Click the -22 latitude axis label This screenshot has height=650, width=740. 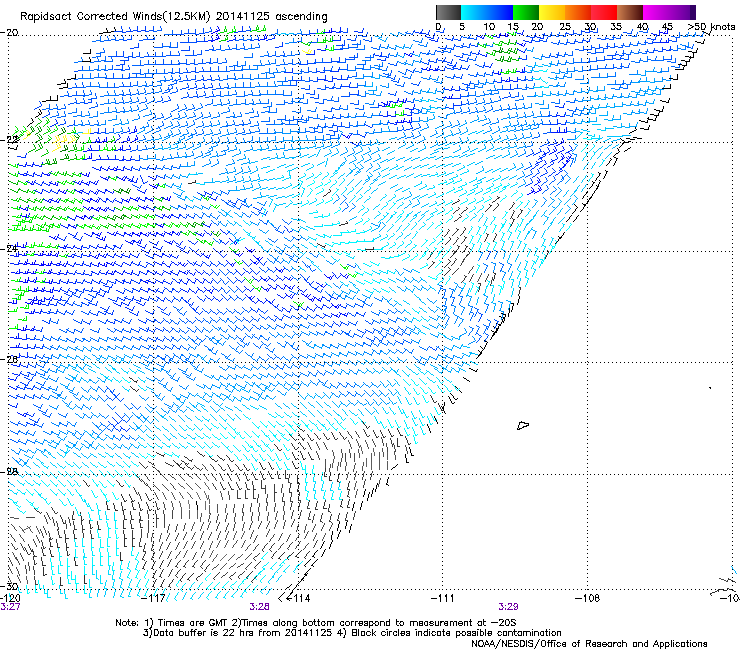tap(9, 140)
